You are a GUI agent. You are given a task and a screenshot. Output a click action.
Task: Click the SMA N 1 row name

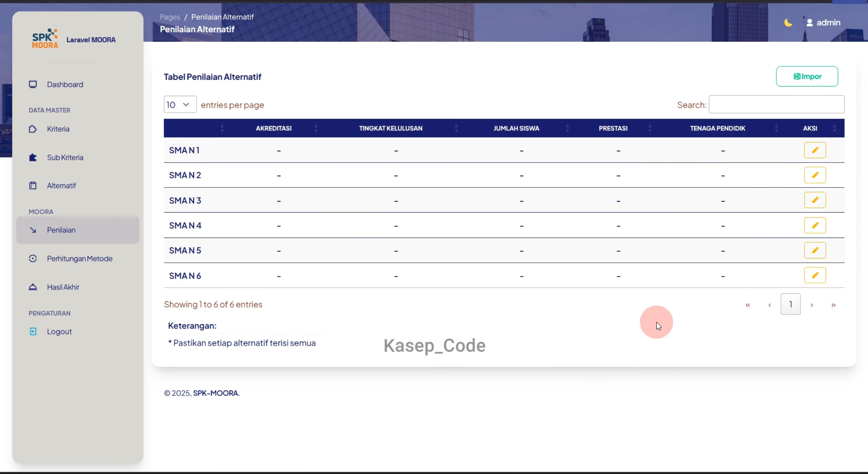184,150
